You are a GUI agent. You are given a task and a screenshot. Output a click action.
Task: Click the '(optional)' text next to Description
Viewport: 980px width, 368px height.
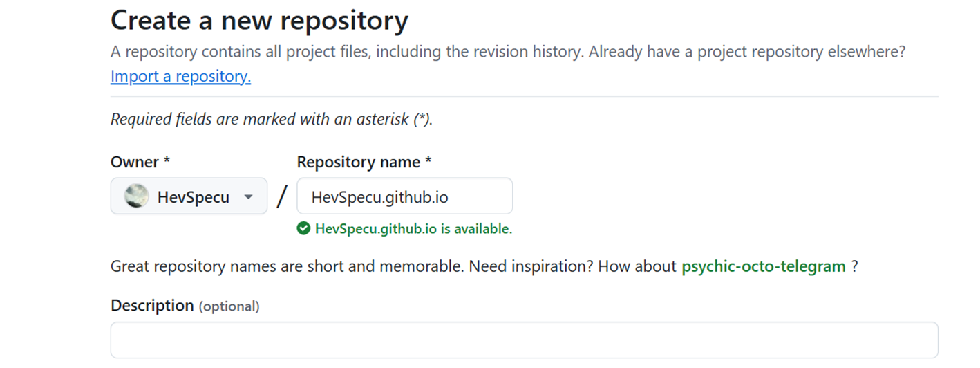click(x=229, y=306)
